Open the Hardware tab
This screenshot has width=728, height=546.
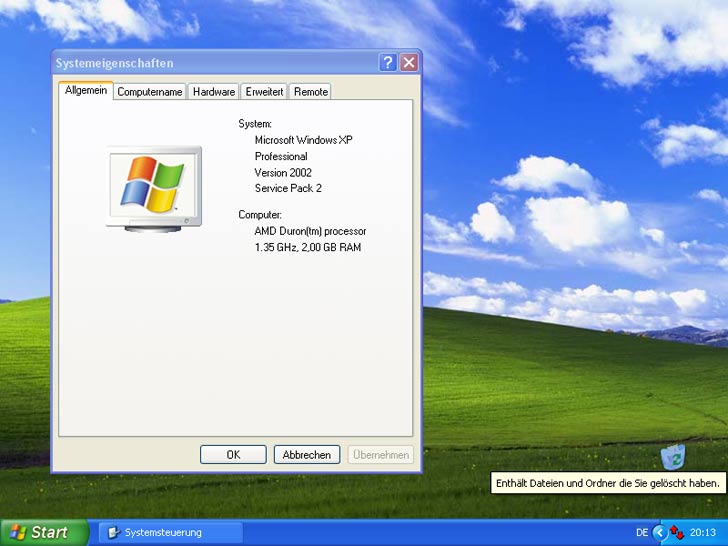click(213, 91)
